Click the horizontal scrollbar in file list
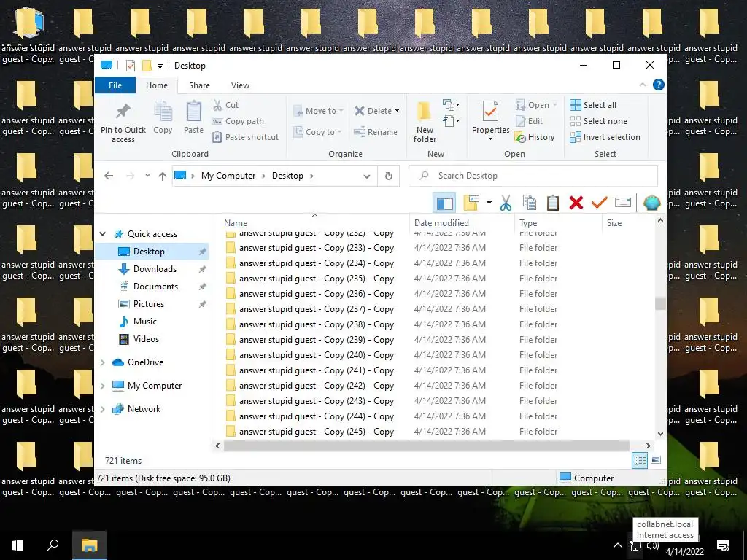 click(426, 446)
